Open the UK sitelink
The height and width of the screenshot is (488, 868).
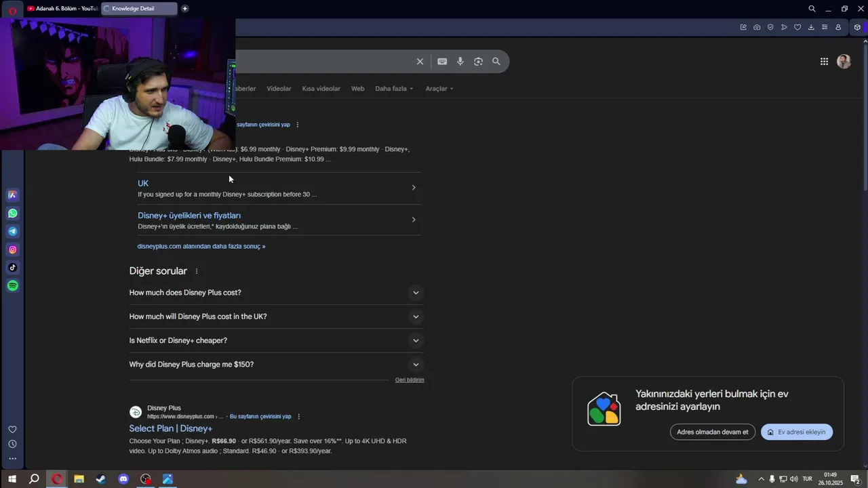[143, 184]
